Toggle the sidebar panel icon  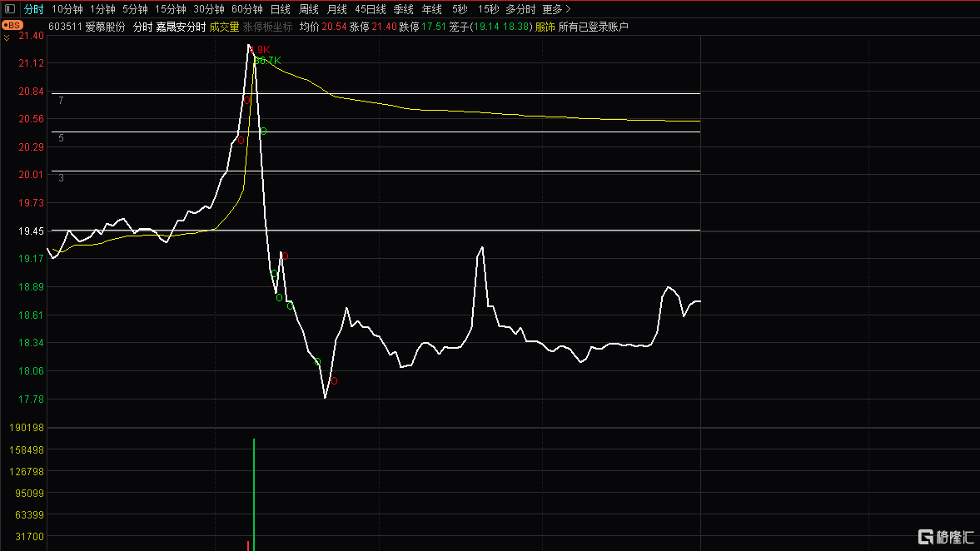pos(10,9)
